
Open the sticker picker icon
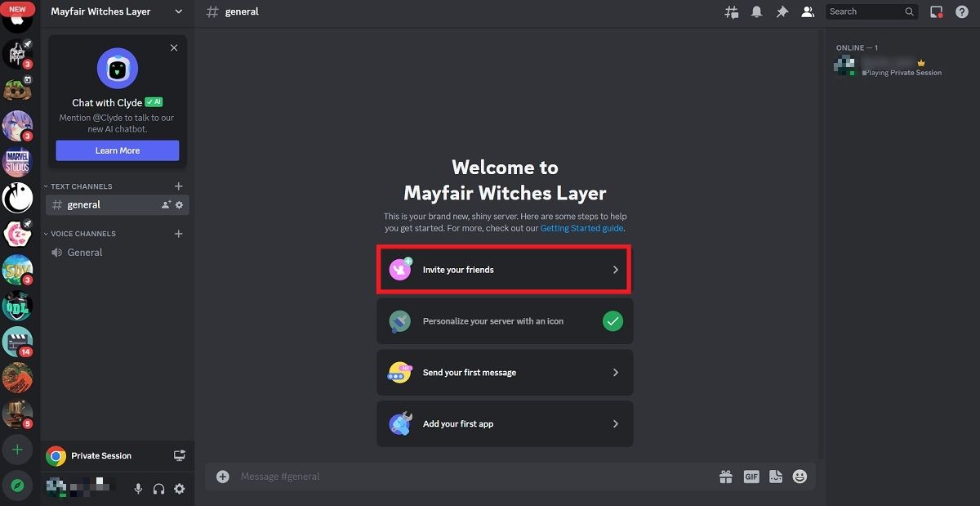(775, 476)
